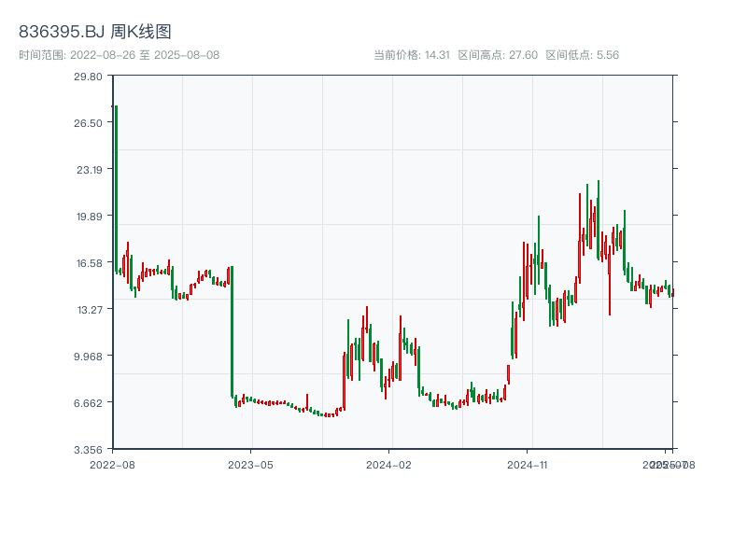Click the y-axis value 23.19
The image size is (747, 560).
pos(90,170)
